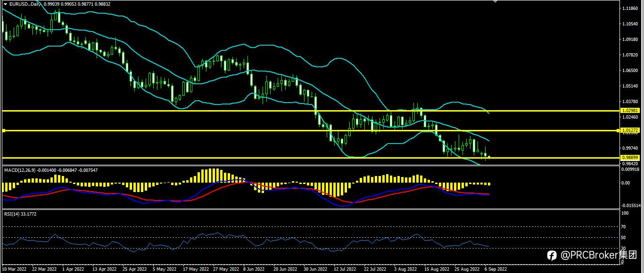This screenshot has width=644, height=273.
Task: Click date label 8 Jun 2022
Action: [x=254, y=269]
